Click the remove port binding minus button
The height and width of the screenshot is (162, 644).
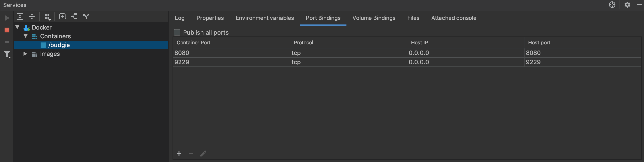pos(191,154)
